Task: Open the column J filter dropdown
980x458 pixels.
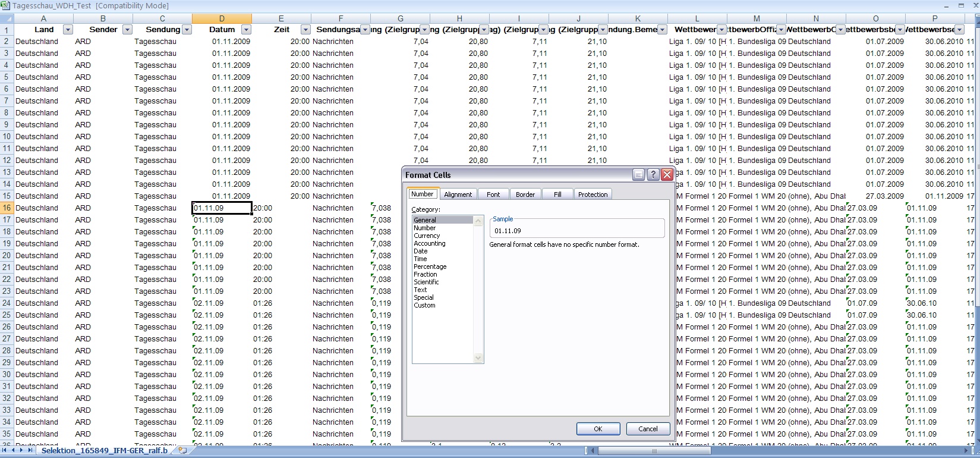Action: click(603, 29)
